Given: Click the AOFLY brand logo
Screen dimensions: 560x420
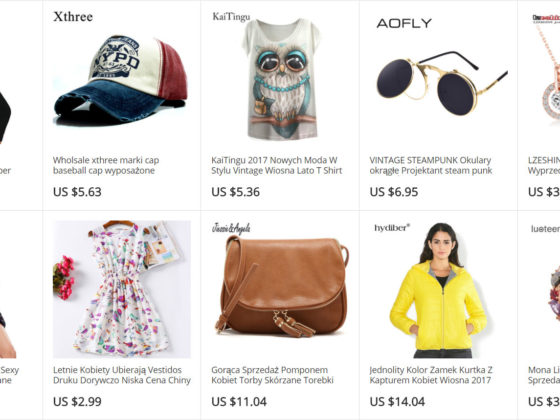Looking at the screenshot, I should [404, 23].
